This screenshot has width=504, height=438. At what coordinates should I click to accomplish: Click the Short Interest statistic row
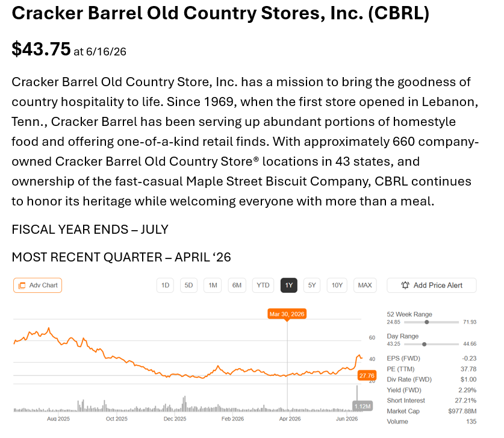[x=432, y=401]
